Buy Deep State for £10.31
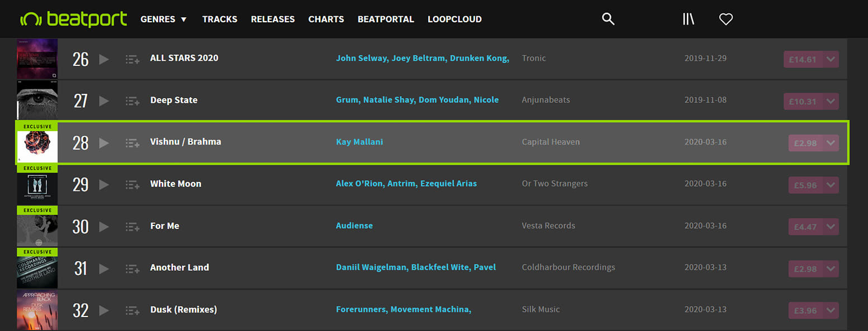868x331 pixels. [803, 101]
